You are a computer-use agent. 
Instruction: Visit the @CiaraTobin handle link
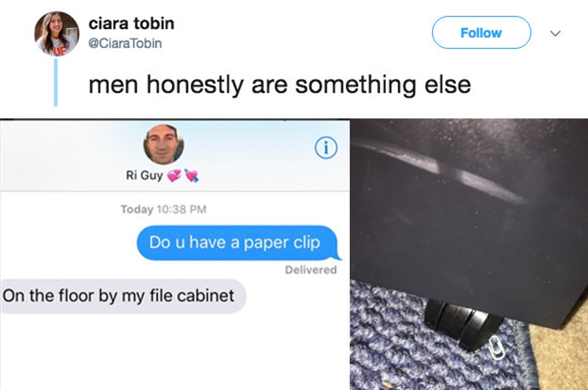[125, 43]
